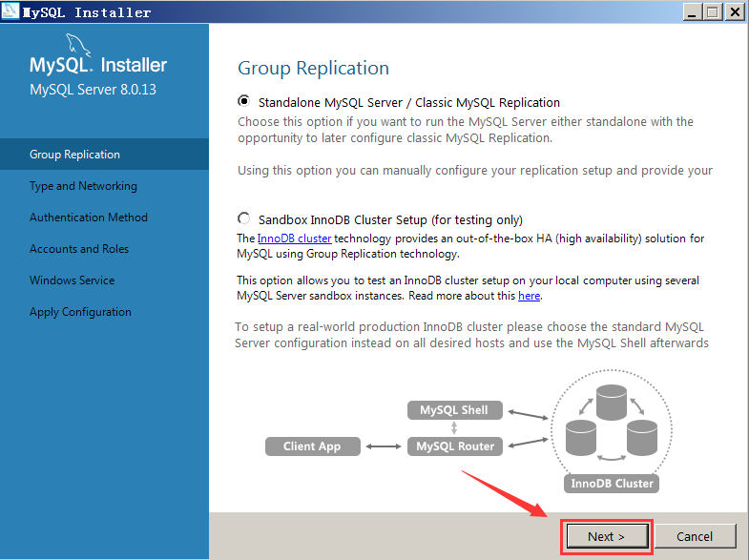
Task: Click the MySQL Router diagram box
Action: pos(455,446)
